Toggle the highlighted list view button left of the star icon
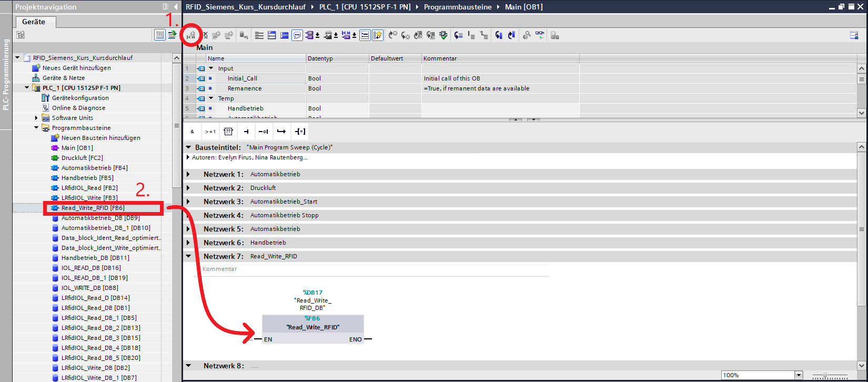868x382 pixels. pyautogui.click(x=365, y=35)
